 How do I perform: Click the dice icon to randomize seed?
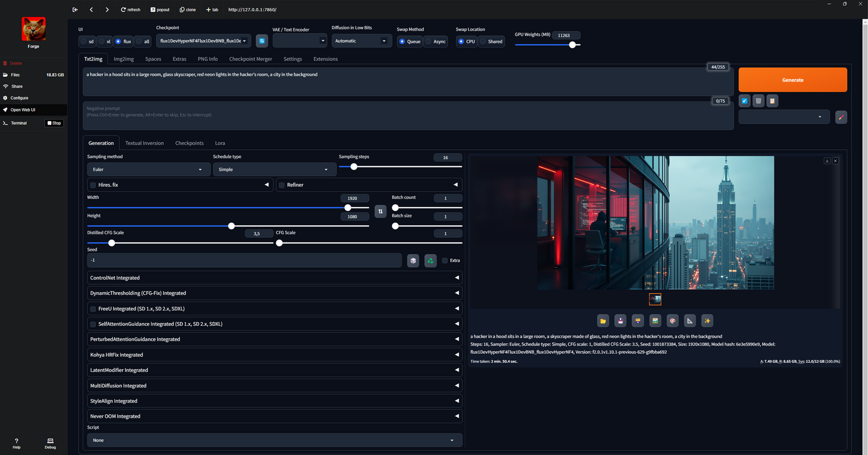click(413, 261)
